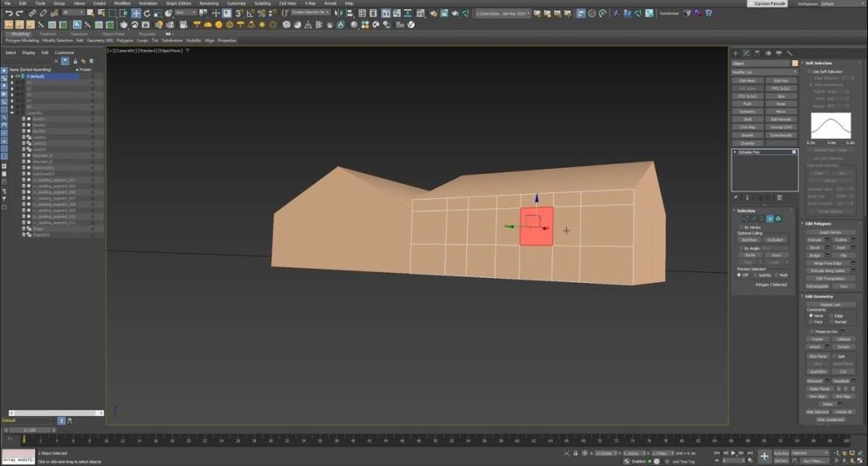Open the selection filter All dropdown
The height and width of the screenshot is (466, 868).
[73, 12]
